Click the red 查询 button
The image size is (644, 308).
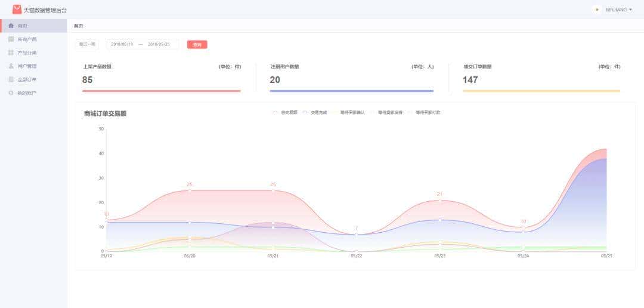tap(197, 44)
